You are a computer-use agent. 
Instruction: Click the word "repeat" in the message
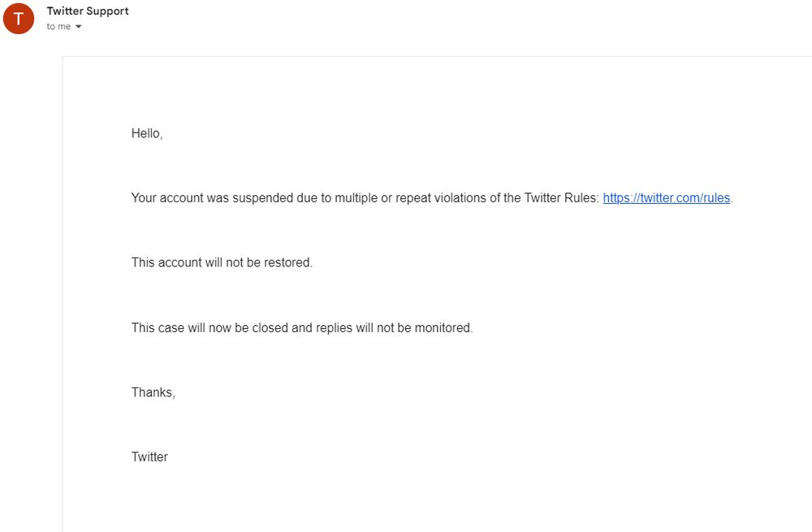click(x=414, y=198)
